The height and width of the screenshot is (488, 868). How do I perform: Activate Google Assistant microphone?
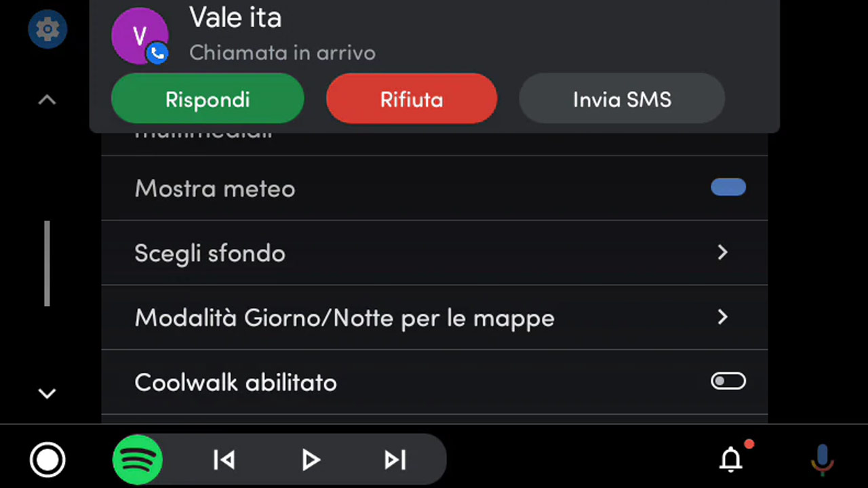(x=822, y=460)
